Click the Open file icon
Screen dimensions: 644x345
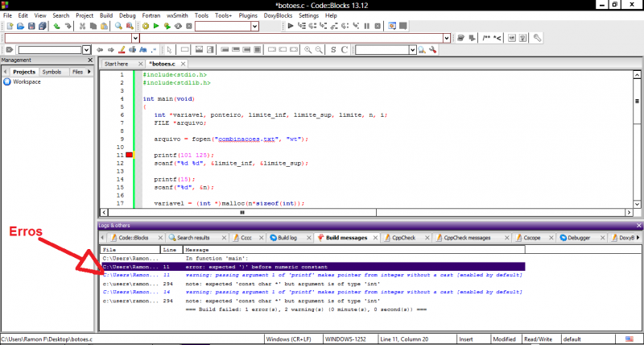[21, 27]
